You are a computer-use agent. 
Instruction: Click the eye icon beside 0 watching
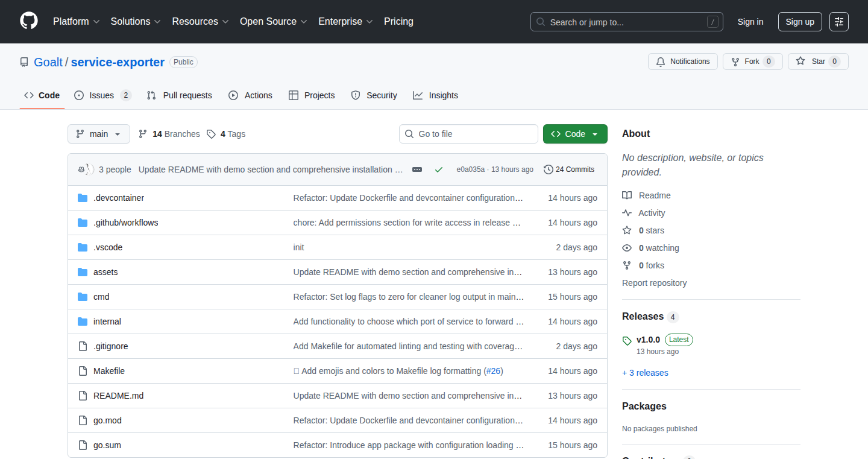(627, 248)
